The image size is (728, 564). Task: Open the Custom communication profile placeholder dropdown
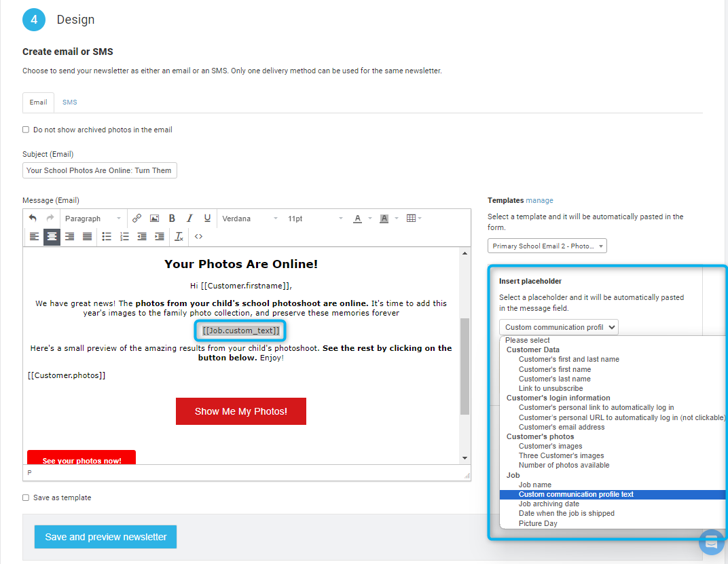point(558,327)
